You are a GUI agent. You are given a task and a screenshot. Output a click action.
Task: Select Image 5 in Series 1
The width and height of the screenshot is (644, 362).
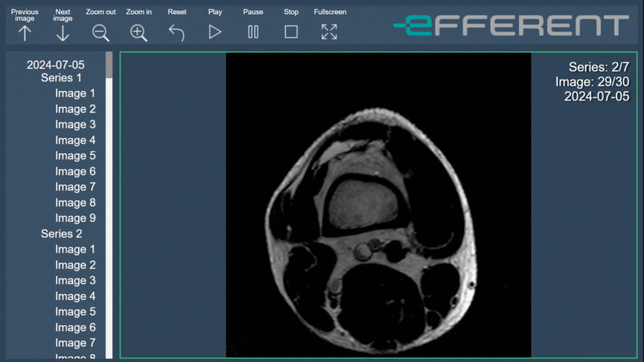point(75,156)
